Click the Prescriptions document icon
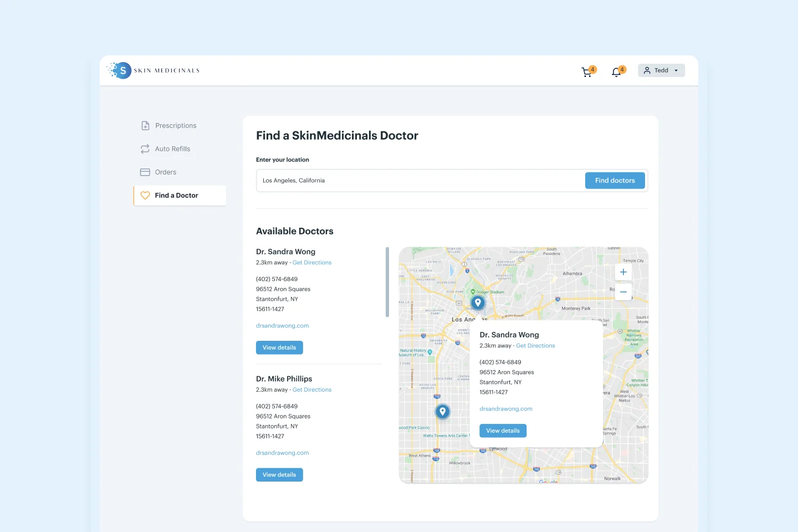This screenshot has width=798, height=532. [145, 126]
